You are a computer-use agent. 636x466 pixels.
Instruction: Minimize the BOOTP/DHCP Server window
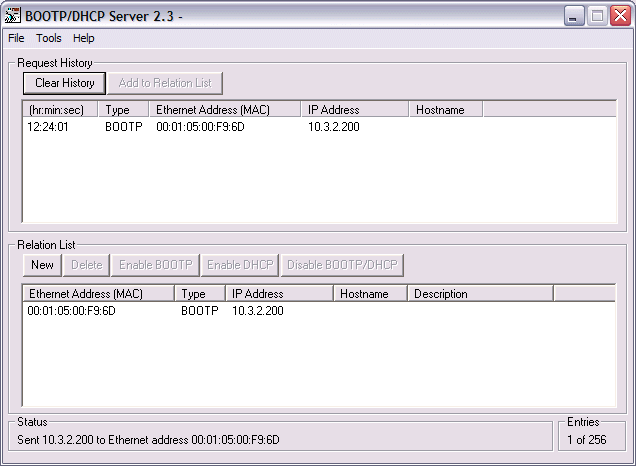coord(574,16)
